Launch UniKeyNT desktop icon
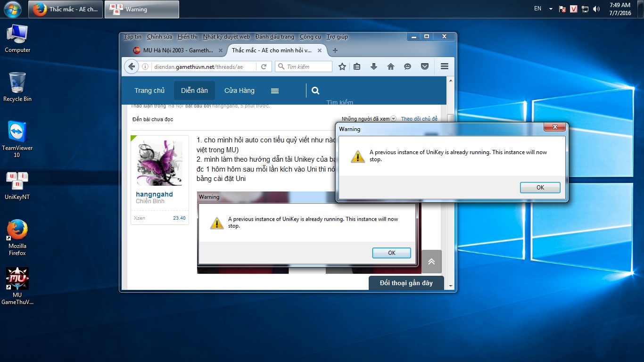The height and width of the screenshot is (362, 644). (x=17, y=186)
